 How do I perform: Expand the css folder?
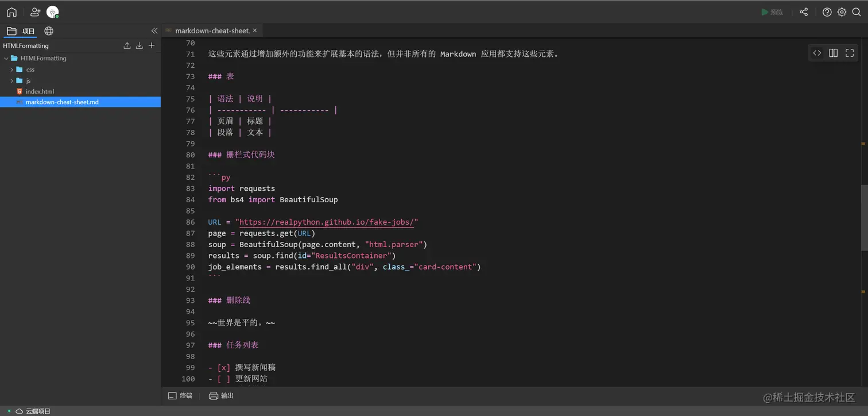(11, 70)
